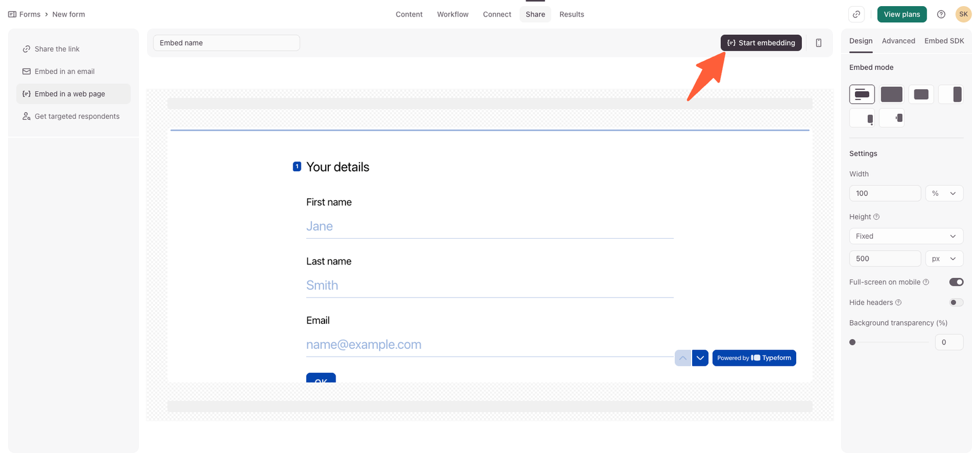Click the Start embedding button
980x462 pixels.
click(761, 43)
